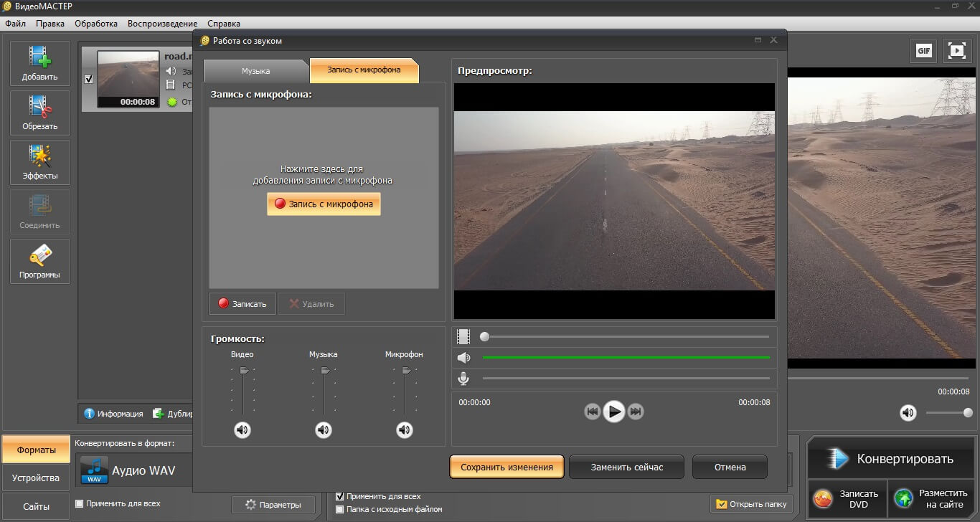
Task: Click the Музыка volume slider handle
Action: (x=325, y=371)
